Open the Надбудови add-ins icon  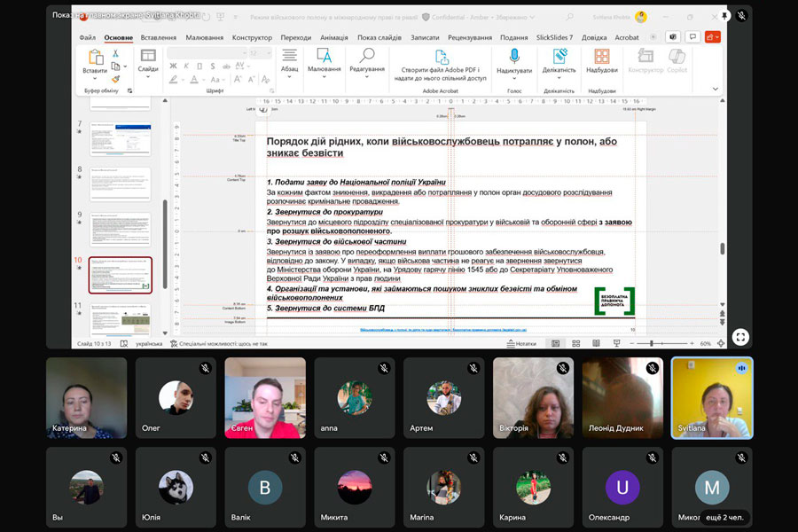601,58
